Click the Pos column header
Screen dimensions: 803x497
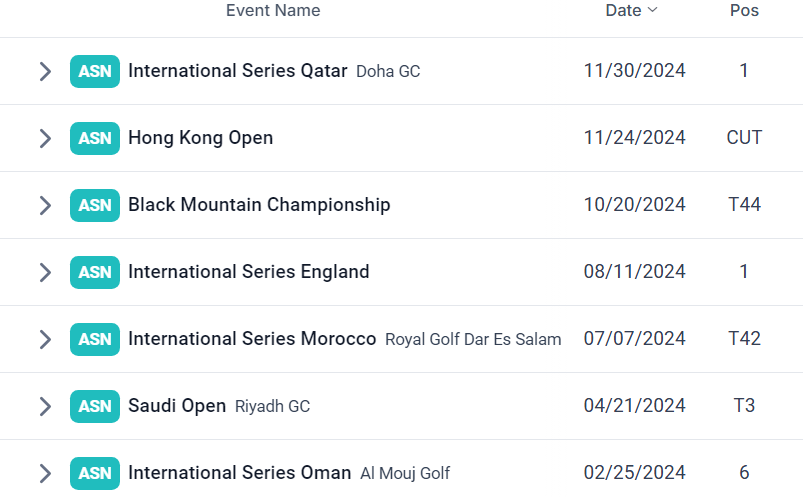pos(744,10)
